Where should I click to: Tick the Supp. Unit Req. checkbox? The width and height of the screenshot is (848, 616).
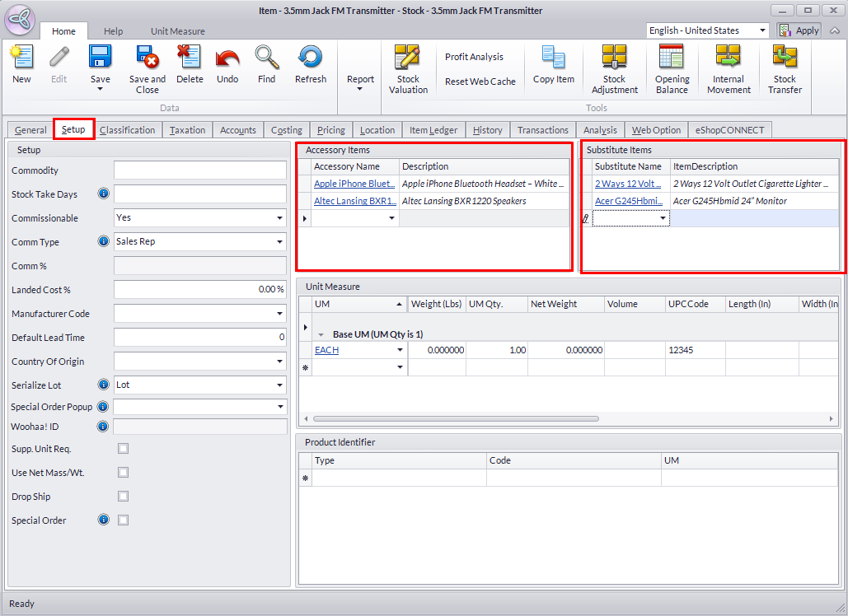click(x=123, y=449)
